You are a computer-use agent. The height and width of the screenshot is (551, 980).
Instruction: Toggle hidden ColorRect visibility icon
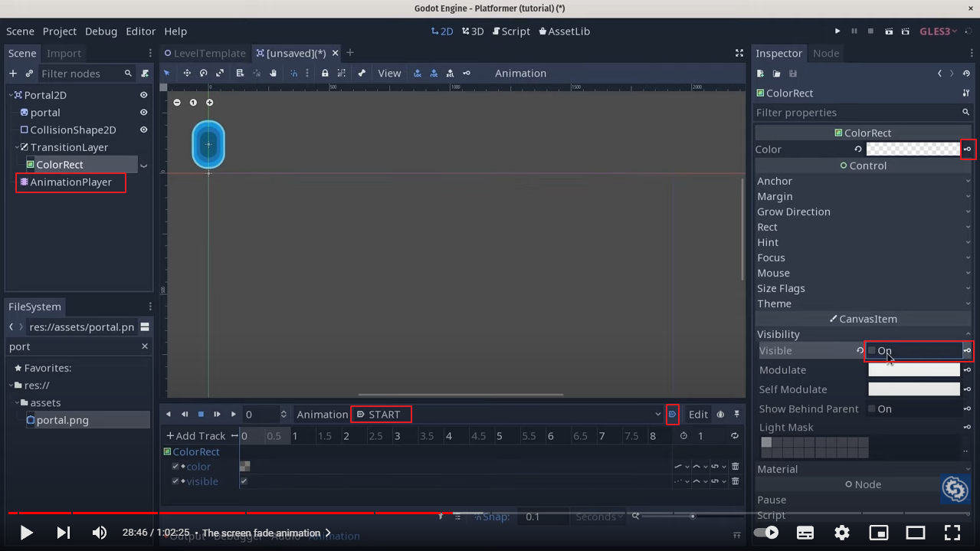click(x=143, y=166)
